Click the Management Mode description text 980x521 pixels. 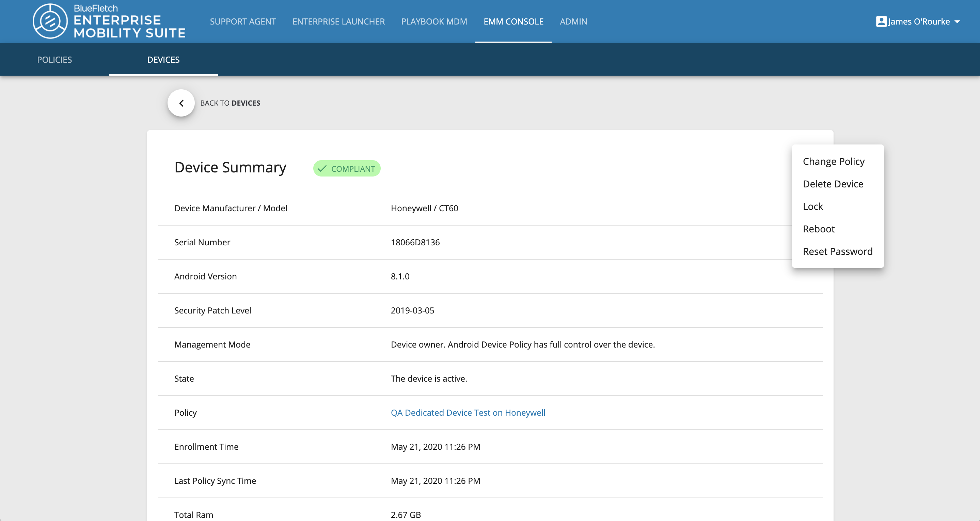pyautogui.click(x=523, y=344)
